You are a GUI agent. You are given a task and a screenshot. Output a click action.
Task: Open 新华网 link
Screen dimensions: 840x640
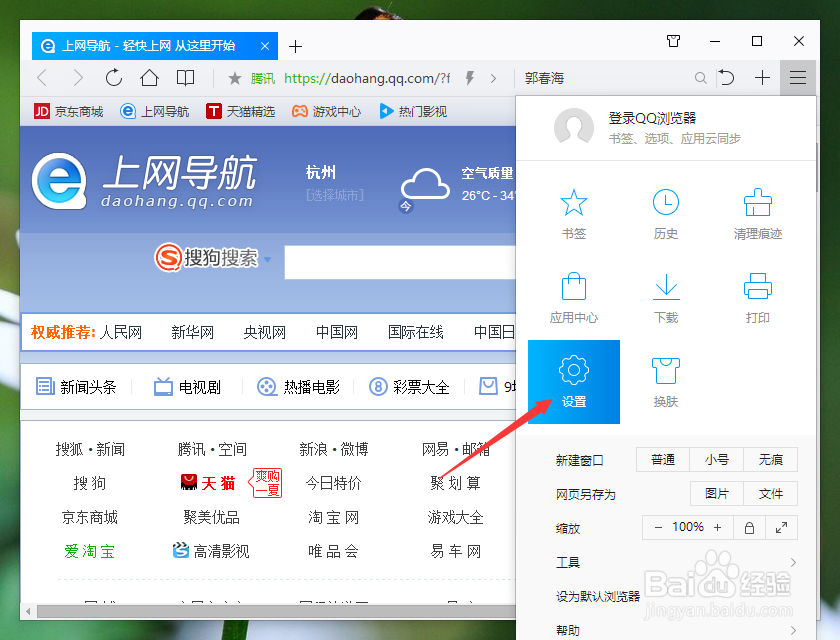[192, 332]
